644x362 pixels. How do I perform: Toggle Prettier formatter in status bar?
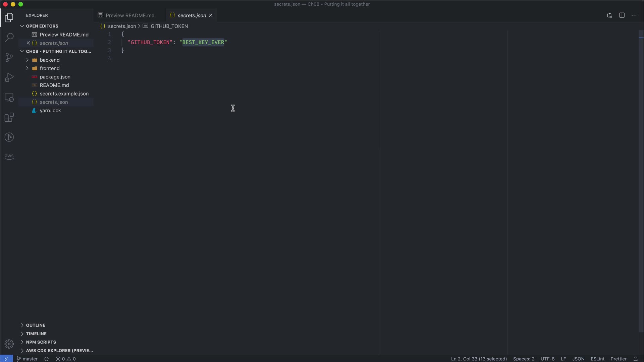click(618, 359)
